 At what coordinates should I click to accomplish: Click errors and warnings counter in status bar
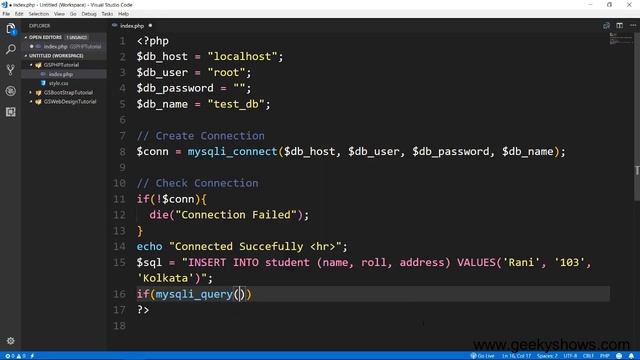[15, 356]
